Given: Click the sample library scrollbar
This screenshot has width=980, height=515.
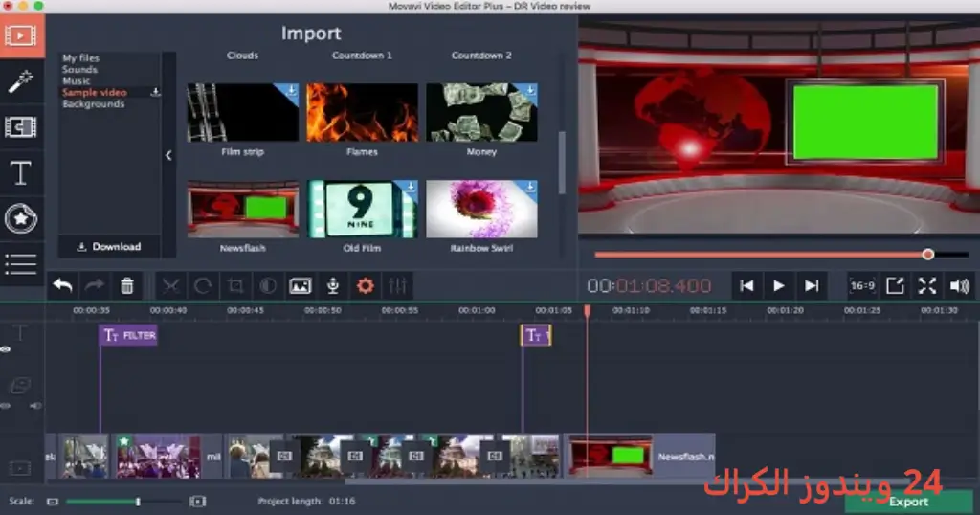Looking at the screenshot, I should (x=561, y=163).
